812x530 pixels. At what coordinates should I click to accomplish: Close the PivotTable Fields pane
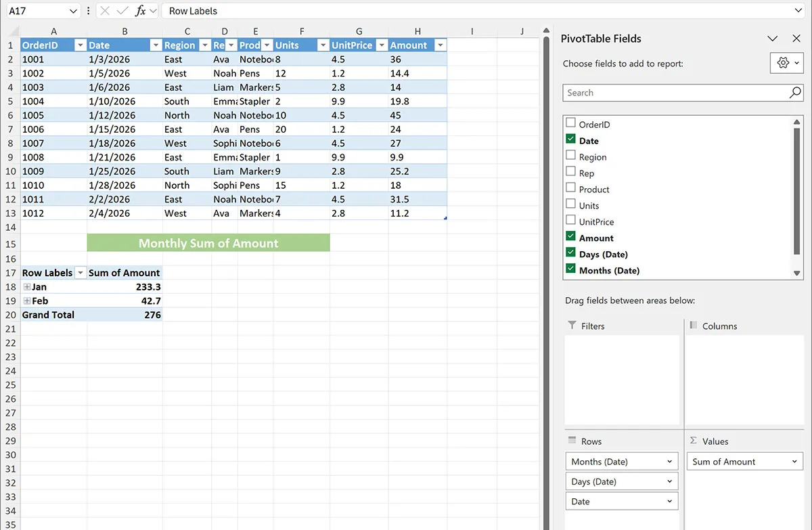click(796, 39)
